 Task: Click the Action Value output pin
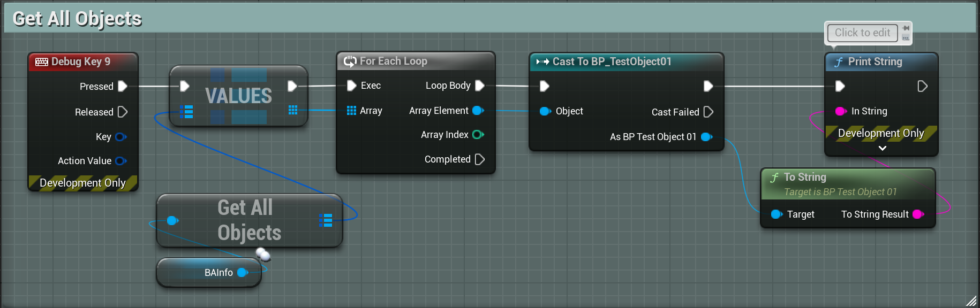[120, 161]
